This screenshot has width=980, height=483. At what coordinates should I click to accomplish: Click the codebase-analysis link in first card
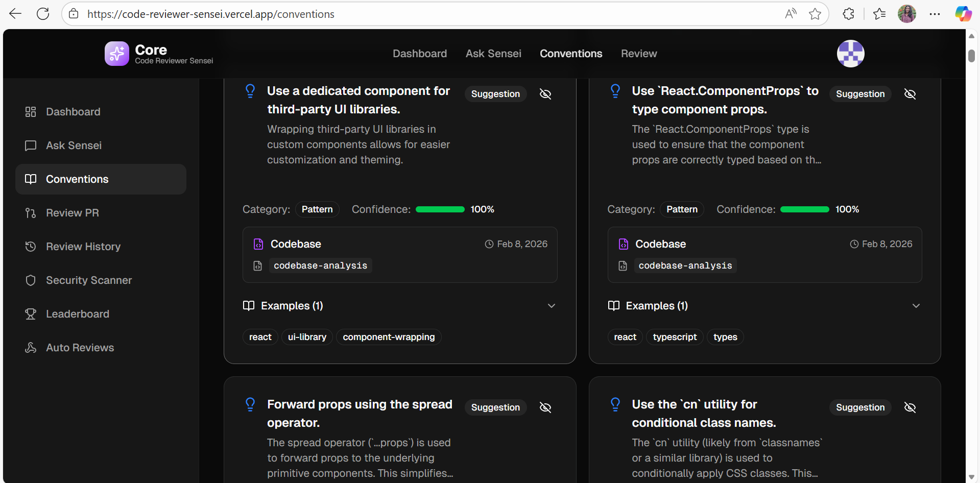320,265
